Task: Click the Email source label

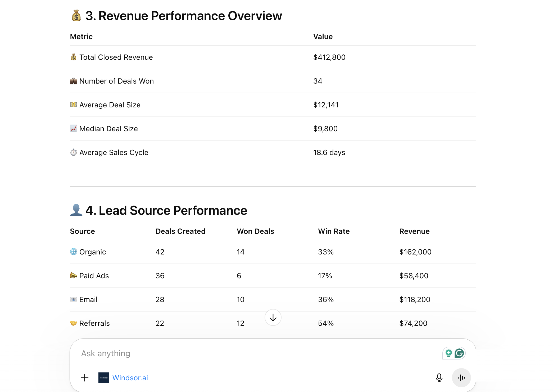Action: (x=88, y=299)
